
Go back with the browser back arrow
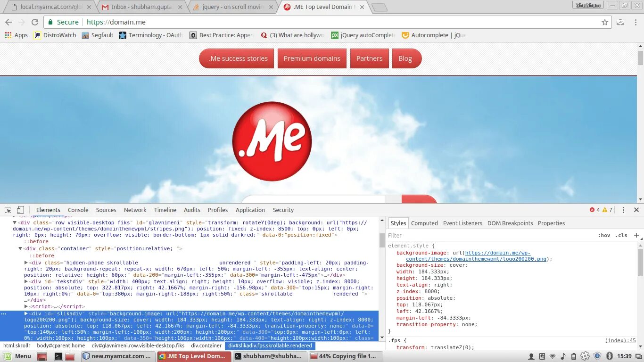tap(8, 22)
